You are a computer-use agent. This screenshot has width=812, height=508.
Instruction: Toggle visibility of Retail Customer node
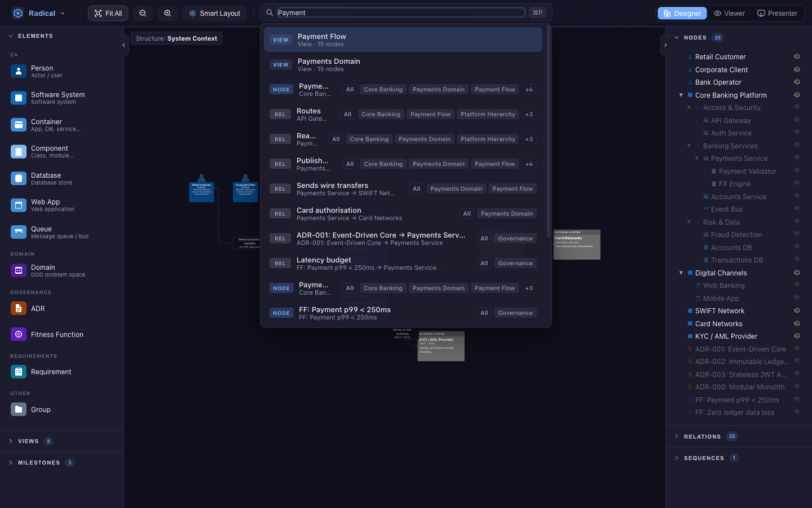797,56
